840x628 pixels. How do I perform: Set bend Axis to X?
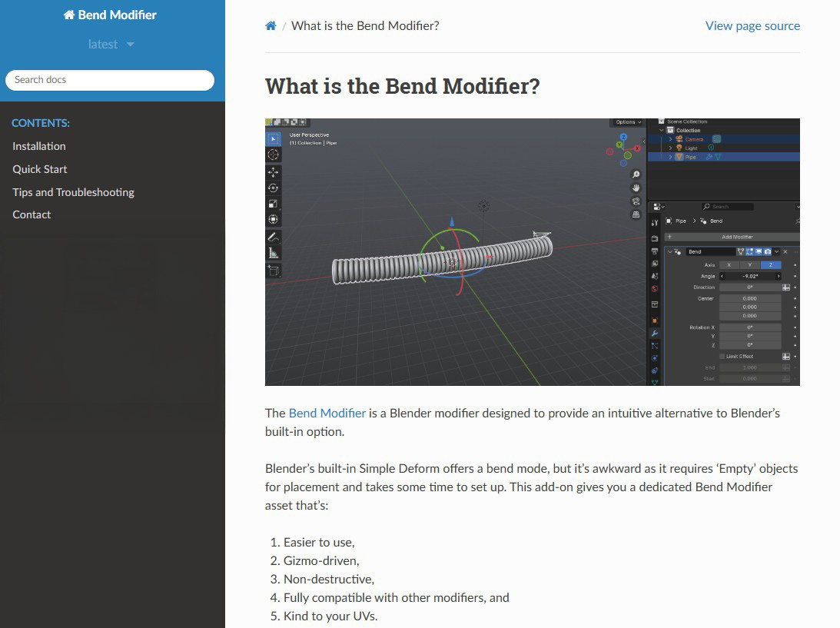[729, 265]
